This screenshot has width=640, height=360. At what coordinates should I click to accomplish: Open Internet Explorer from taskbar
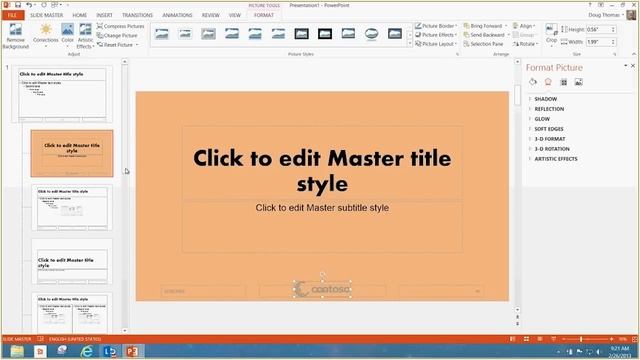click(87, 351)
